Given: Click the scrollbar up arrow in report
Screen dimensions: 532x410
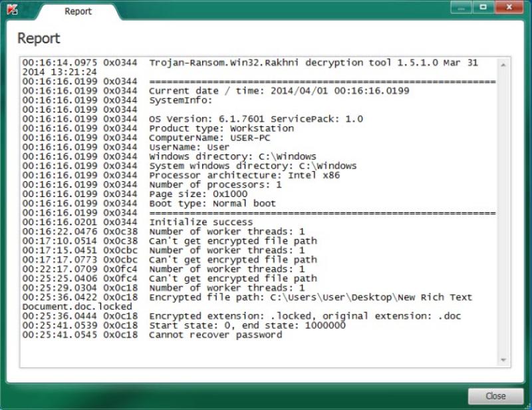Looking at the screenshot, I should pyautogui.click(x=503, y=65).
